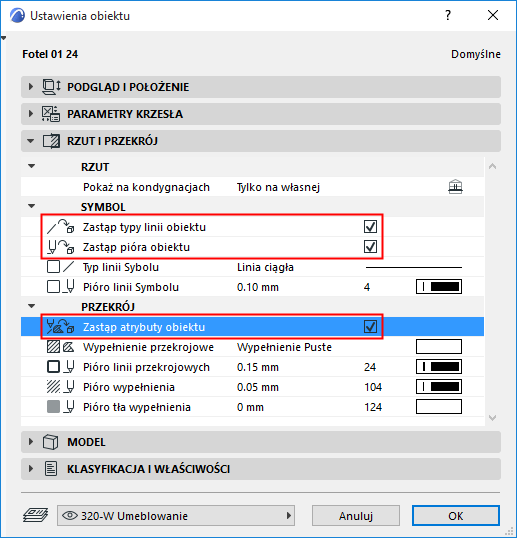517x538 pixels.
Task: Click the Rzut i Przekrój panel icon
Action: point(51,141)
